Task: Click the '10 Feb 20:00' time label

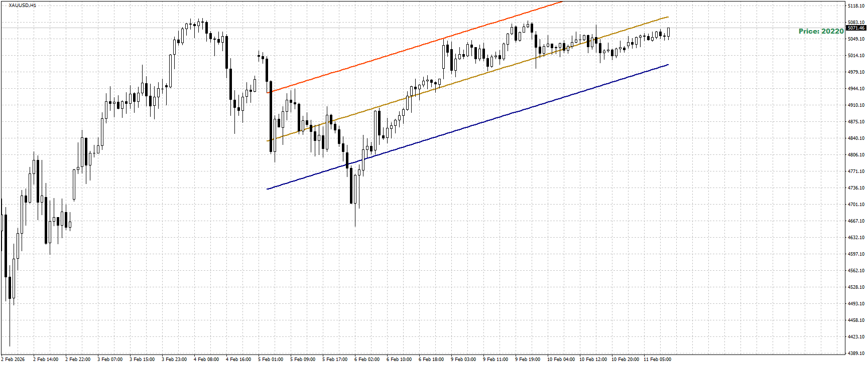Action: pyautogui.click(x=626, y=359)
